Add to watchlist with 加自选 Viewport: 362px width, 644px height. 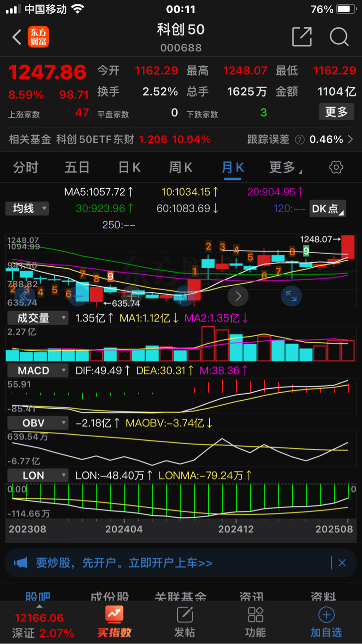coord(326,622)
